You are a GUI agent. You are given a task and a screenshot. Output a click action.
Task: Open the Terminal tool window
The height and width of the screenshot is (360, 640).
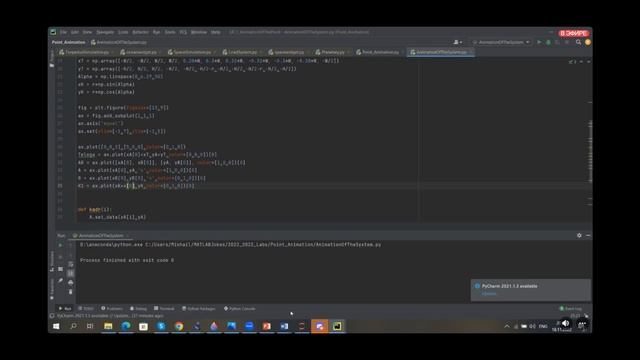(164, 309)
